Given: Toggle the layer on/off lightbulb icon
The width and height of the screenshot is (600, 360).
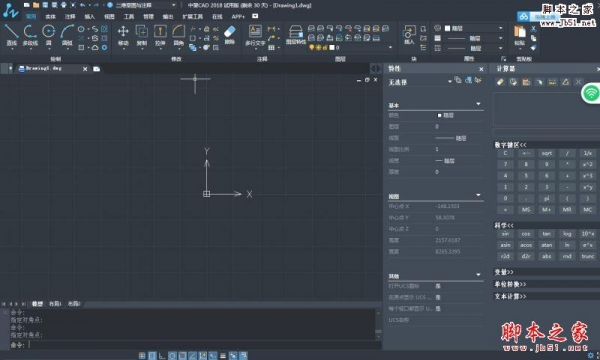Looking at the screenshot, I should [x=311, y=47].
